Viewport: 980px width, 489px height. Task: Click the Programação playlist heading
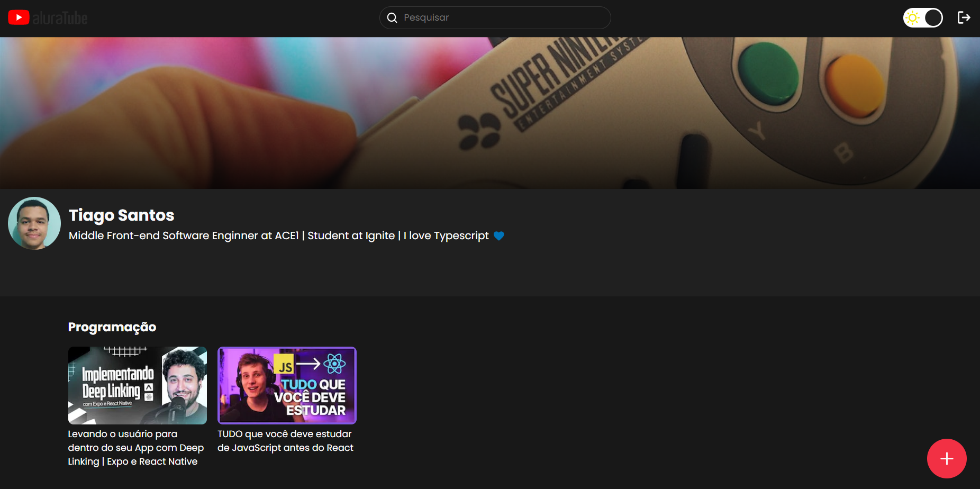pyautogui.click(x=112, y=327)
